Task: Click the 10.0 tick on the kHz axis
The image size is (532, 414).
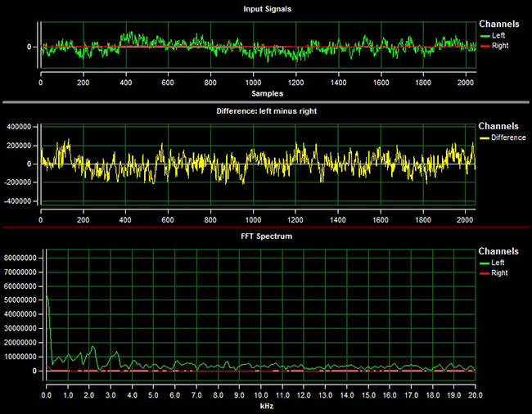Action: 260,395
